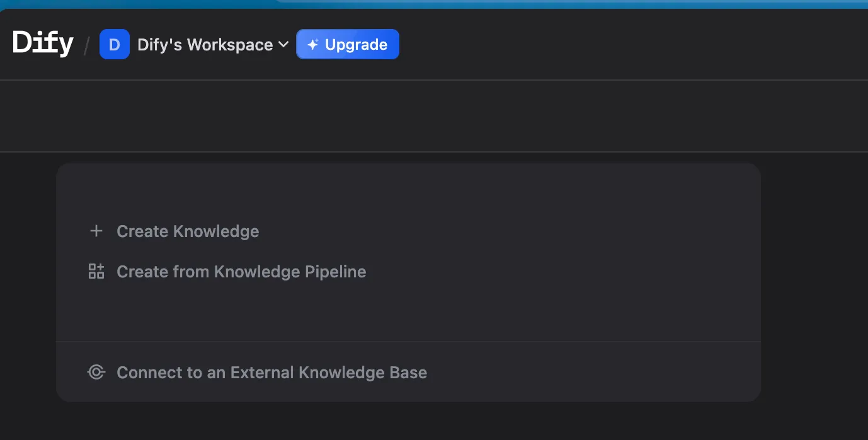Click dark background right of the knowledge card
The width and height of the screenshot is (868, 440).
tap(814, 282)
